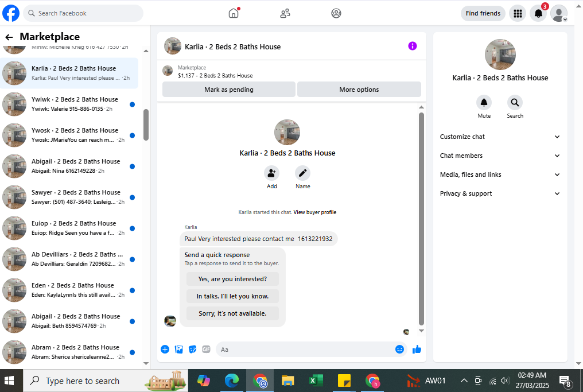Click the Aa message input field

[305, 350]
